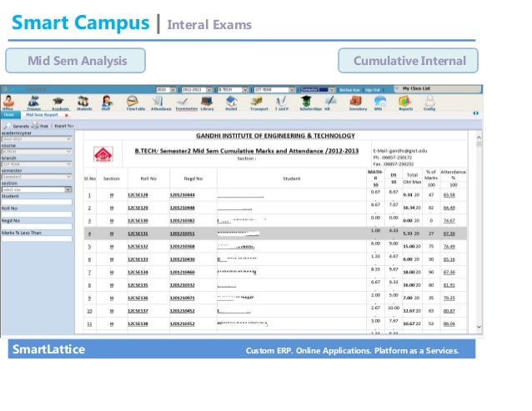Focus the Student filter input field

pyautogui.click(x=37, y=202)
